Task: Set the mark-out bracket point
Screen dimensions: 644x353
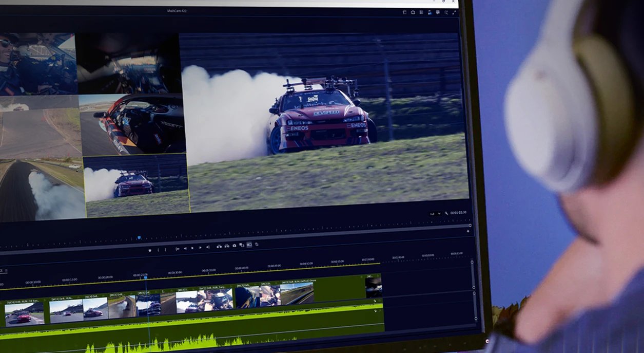Action: point(165,250)
